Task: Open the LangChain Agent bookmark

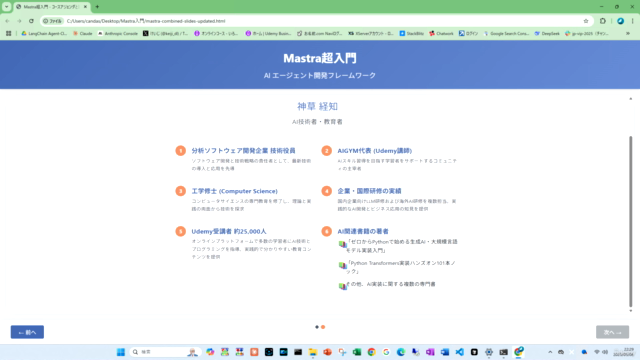Action: pos(44,33)
